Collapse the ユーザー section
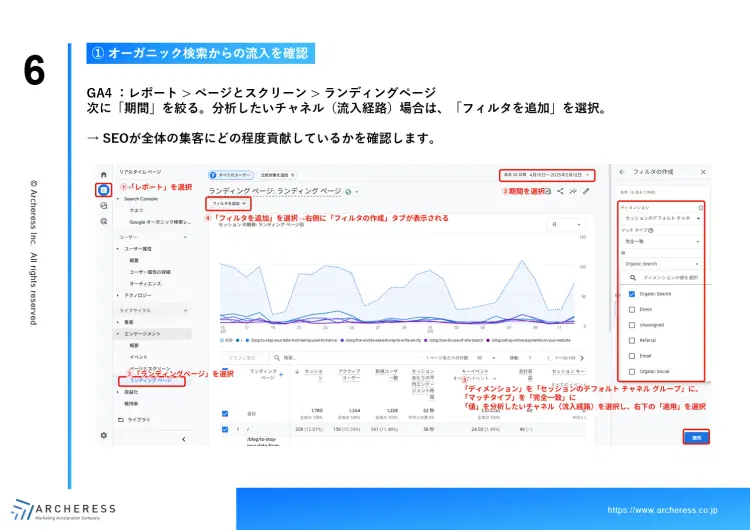The image size is (750, 530). tap(185, 237)
